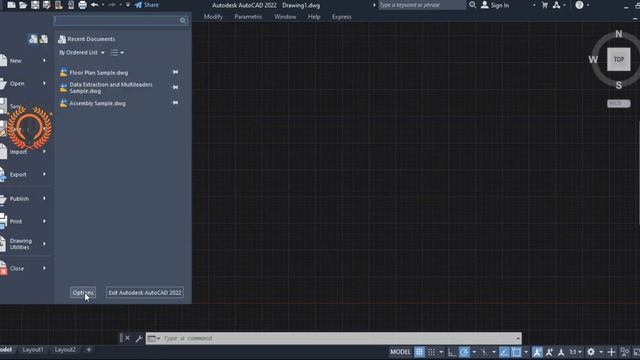Screen dimensions: 640x360
Task: Expand the Close submenu arrow
Action: tap(44, 269)
